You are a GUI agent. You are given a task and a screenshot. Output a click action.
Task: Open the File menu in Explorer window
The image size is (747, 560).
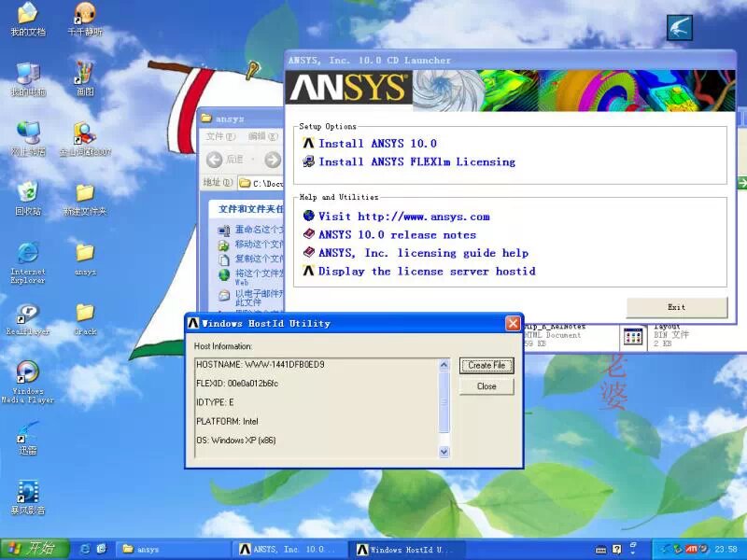click(x=215, y=136)
